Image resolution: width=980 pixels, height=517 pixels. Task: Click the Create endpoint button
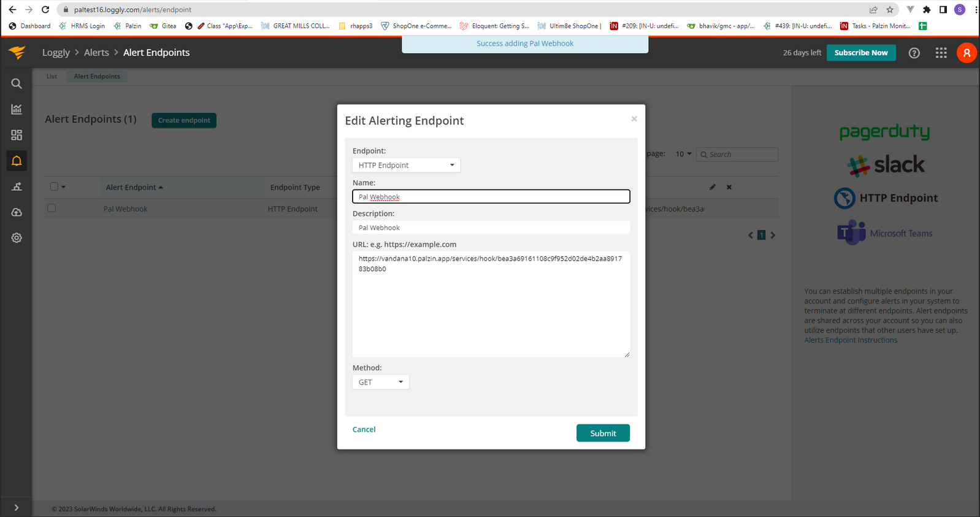(x=184, y=120)
